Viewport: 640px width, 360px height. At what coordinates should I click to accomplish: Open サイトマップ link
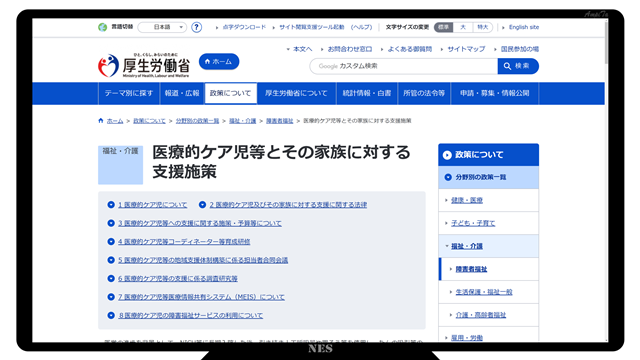466,49
